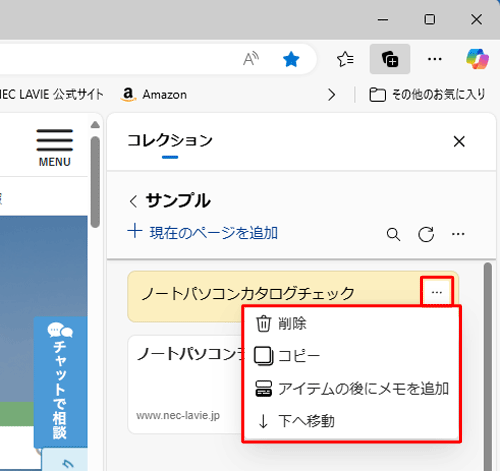Click the チャットで相談 chat button

click(x=60, y=382)
